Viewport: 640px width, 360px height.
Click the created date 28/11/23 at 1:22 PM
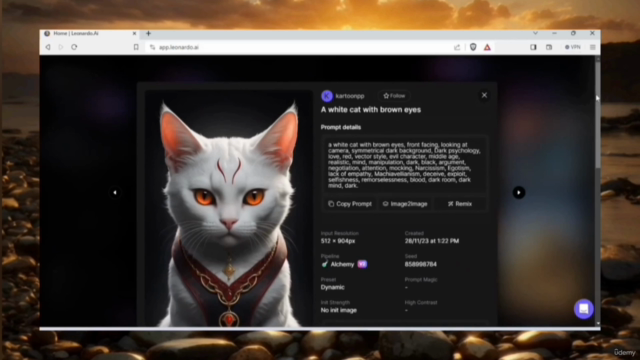pyautogui.click(x=432, y=241)
